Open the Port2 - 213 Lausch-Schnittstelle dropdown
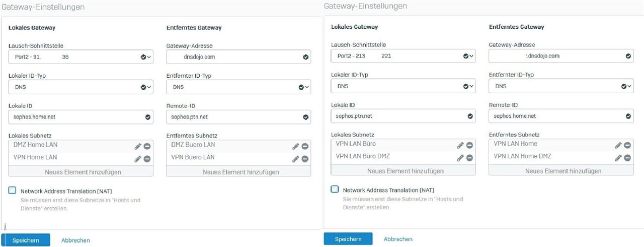This screenshot has width=644, height=247. coord(403,56)
